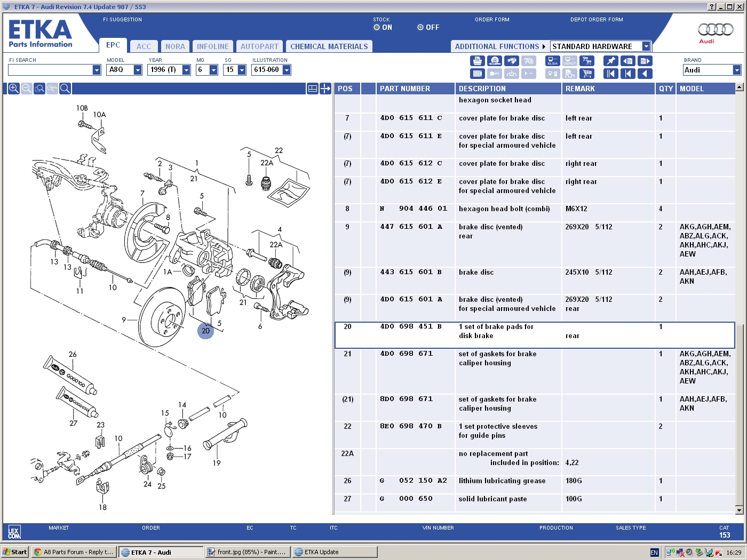
Task: Open search with the binoculars icon
Action: (512, 61)
